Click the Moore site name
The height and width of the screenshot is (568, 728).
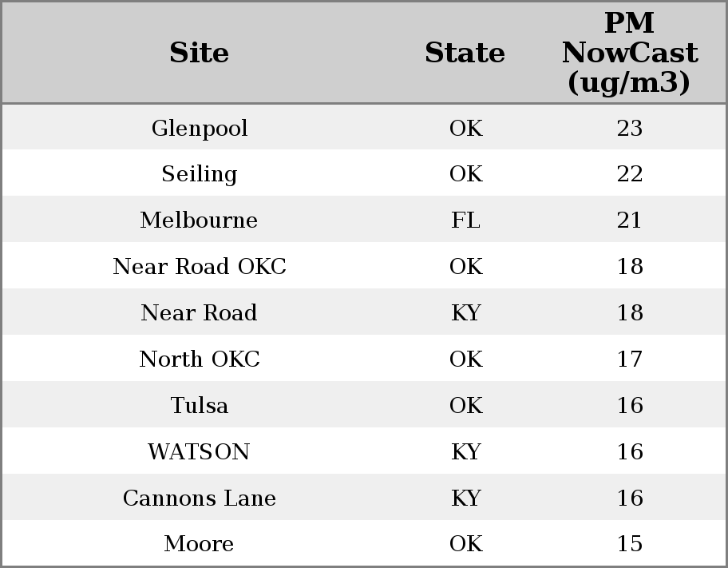click(x=200, y=544)
